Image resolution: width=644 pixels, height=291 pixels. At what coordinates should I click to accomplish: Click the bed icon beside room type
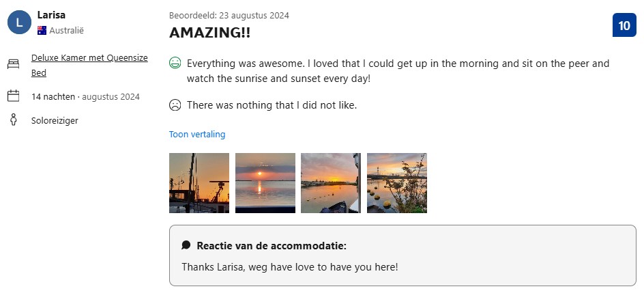(x=13, y=65)
